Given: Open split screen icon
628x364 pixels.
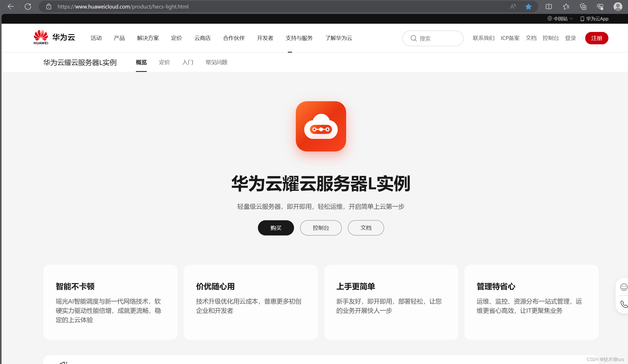Looking at the screenshot, I should (x=549, y=6).
